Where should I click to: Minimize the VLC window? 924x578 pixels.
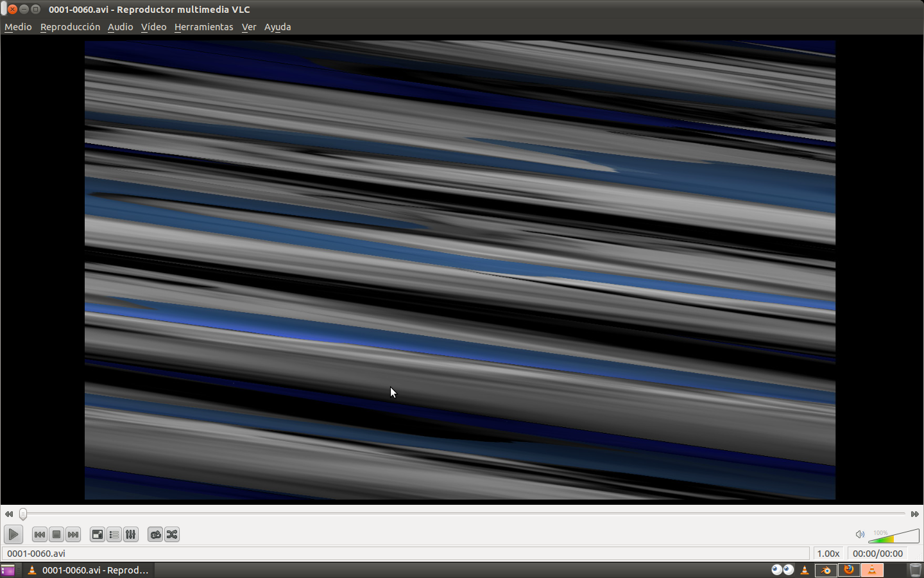24,9
